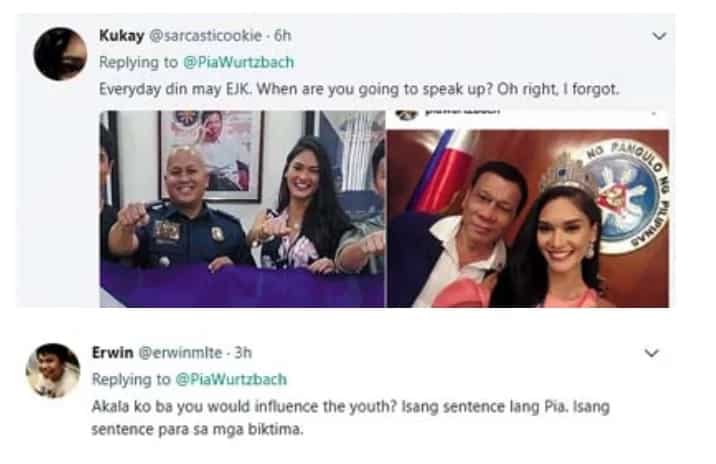Click the Erwin display name
The width and height of the screenshot is (716, 464).
(x=112, y=353)
